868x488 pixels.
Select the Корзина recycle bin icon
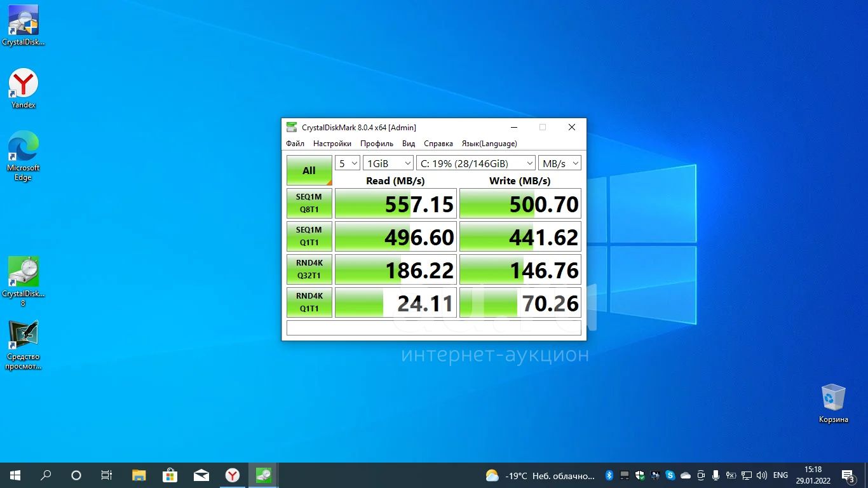click(833, 403)
